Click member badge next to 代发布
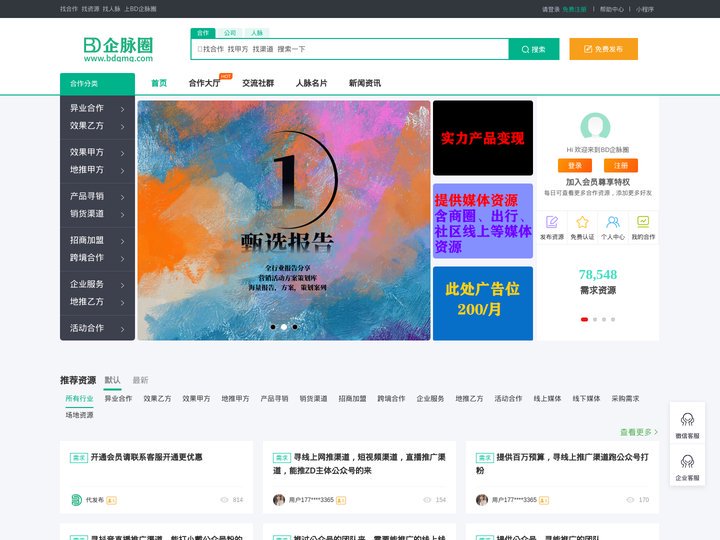The width and height of the screenshot is (720, 540). coord(111,501)
